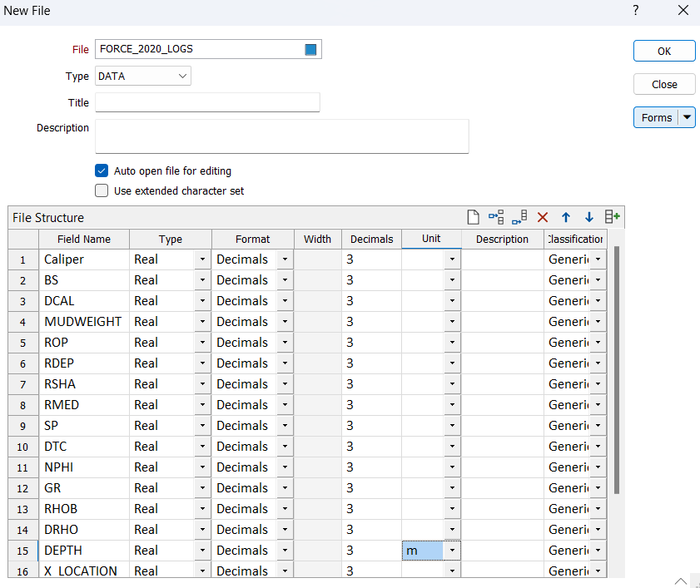Disable Auto open file for editing
Viewport: 700px width, 588px height.
(101, 170)
